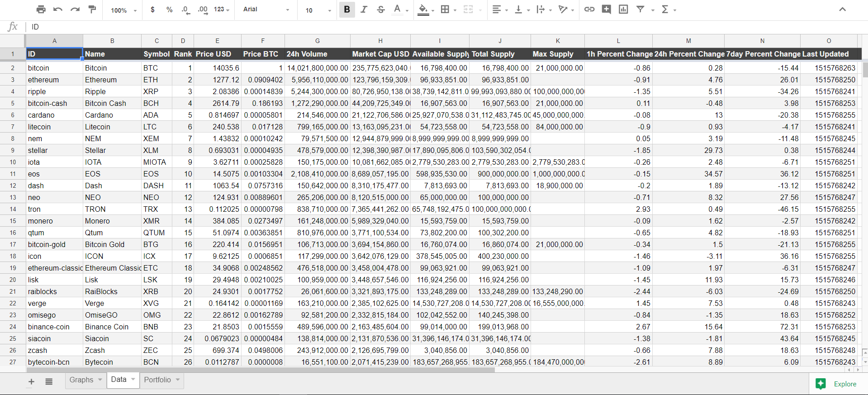The height and width of the screenshot is (395, 868).
Task: Format as currency with dollar icon
Action: (x=153, y=10)
